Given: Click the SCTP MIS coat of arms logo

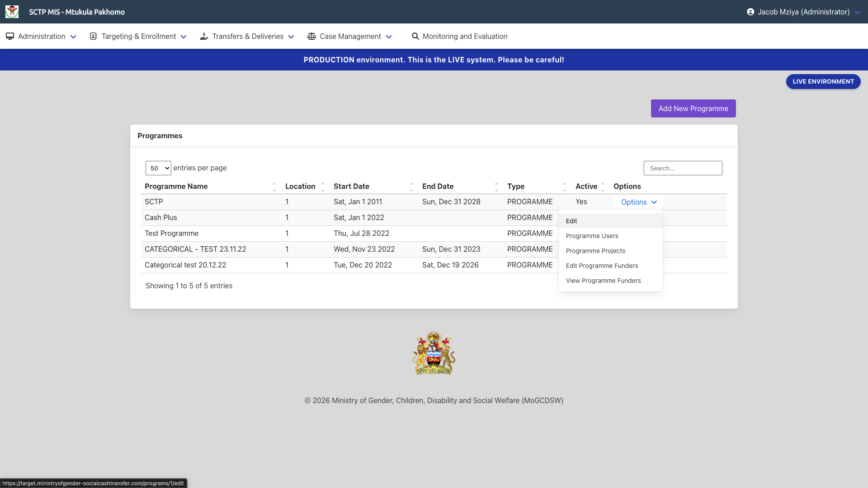Looking at the screenshot, I should (x=12, y=12).
